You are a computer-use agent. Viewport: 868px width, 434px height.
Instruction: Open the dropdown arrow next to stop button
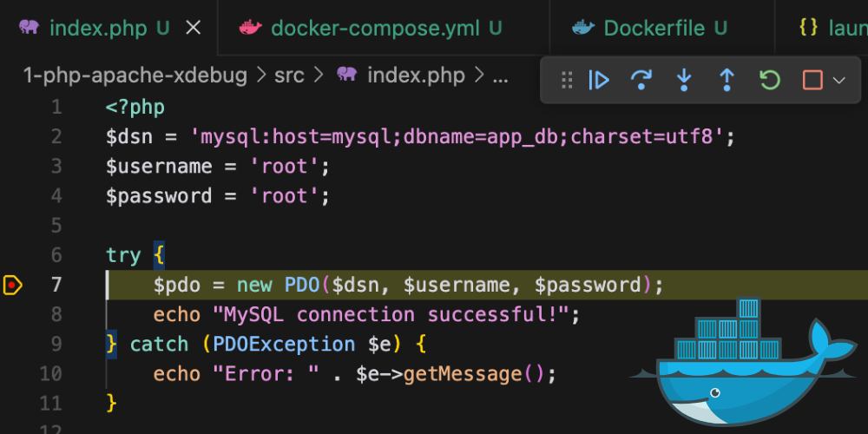839,80
